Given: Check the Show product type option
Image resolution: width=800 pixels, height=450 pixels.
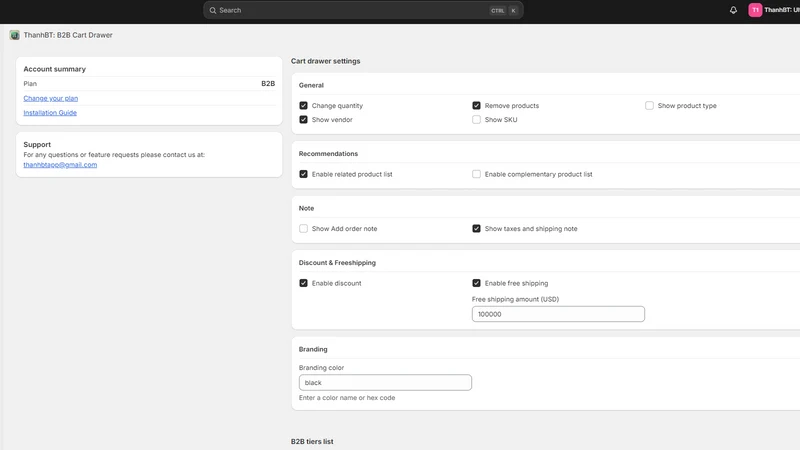Looking at the screenshot, I should 649,106.
